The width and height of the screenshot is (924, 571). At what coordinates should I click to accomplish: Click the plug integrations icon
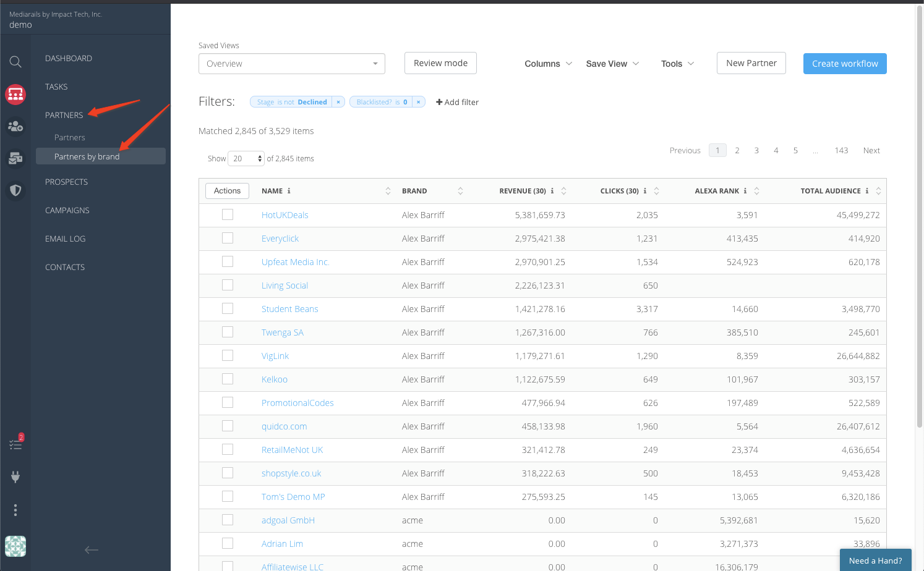pos(15,476)
